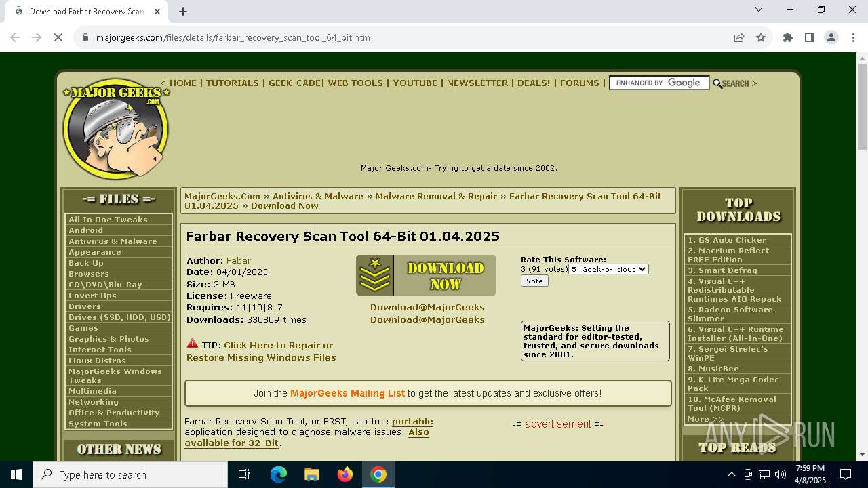Screen dimensions: 868x488
Task: Click HOME in top navigation
Action: pos(183,83)
